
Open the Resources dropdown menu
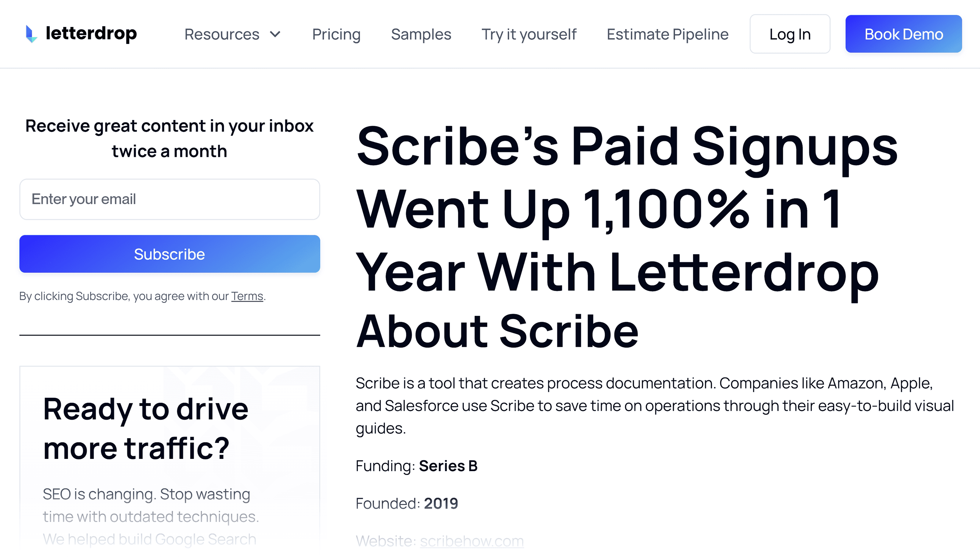[232, 34]
